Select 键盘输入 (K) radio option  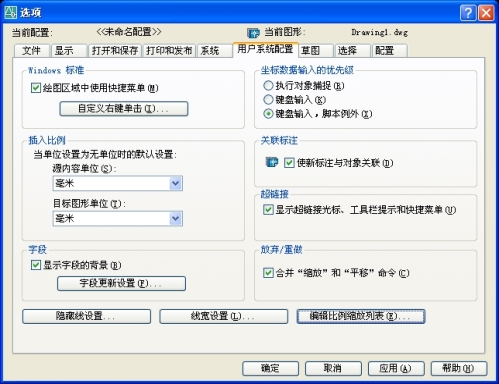point(268,99)
